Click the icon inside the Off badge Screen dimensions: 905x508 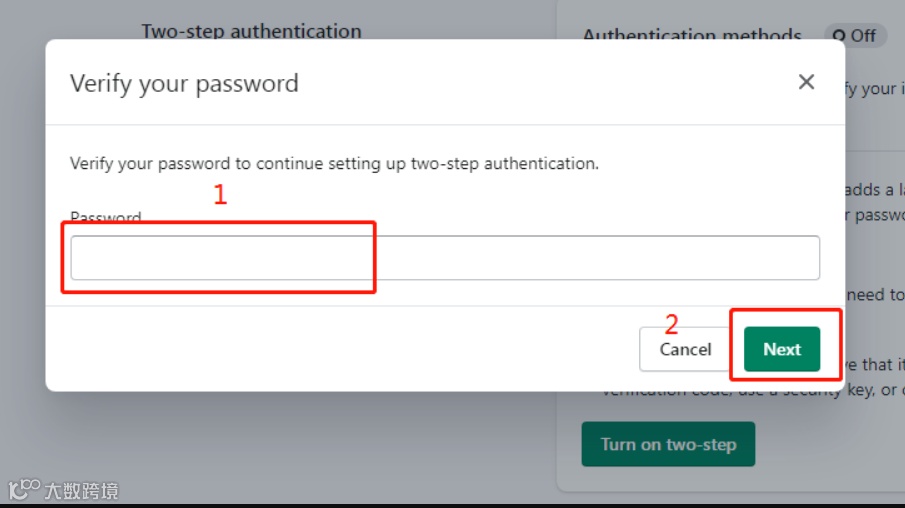click(840, 36)
